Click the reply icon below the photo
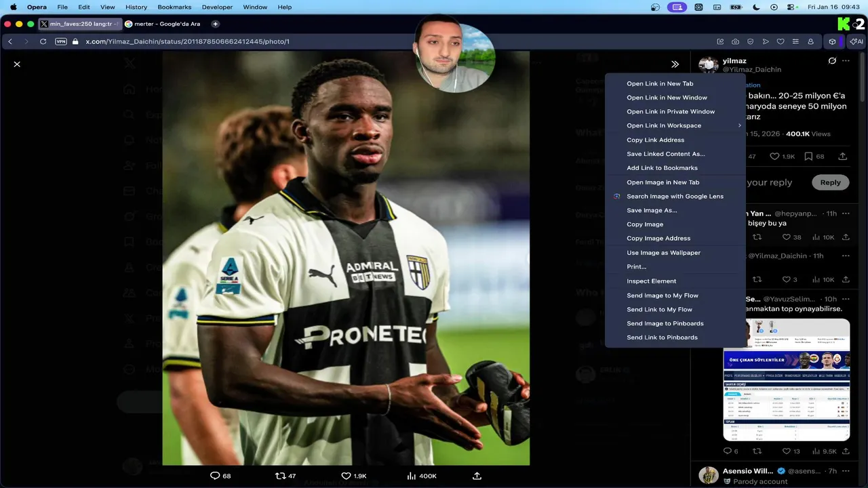The image size is (868, 488). coord(215,476)
